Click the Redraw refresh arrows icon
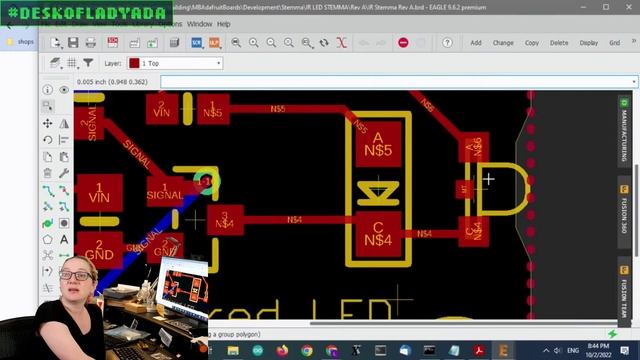Viewport: 640px width, 360px height. (324, 42)
